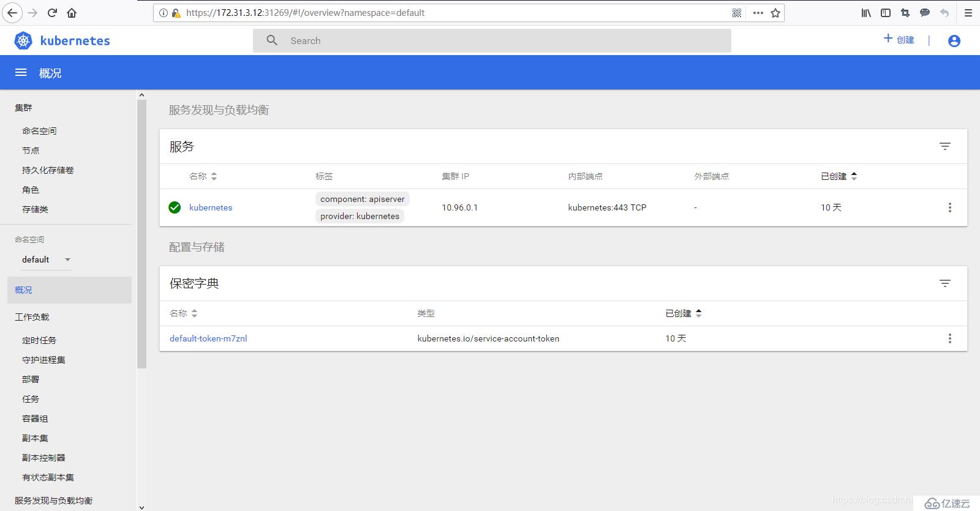This screenshot has width=980, height=511.
Task: Open page actions three-dot menu in address bar
Action: tap(758, 13)
